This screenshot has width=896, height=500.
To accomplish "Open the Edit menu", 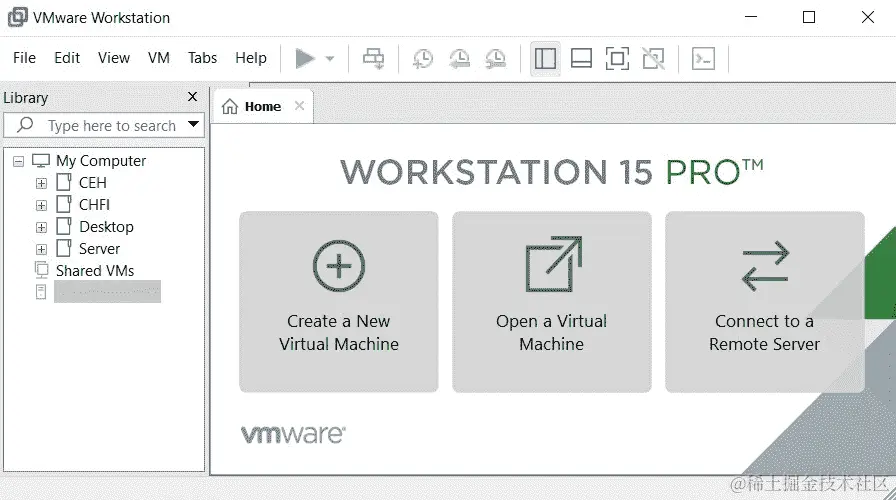I will (x=67, y=58).
